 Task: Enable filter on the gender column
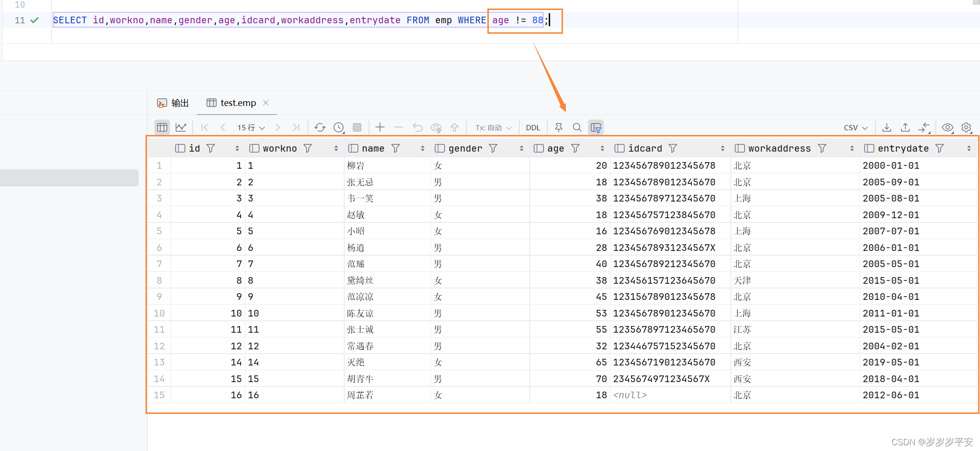click(493, 148)
